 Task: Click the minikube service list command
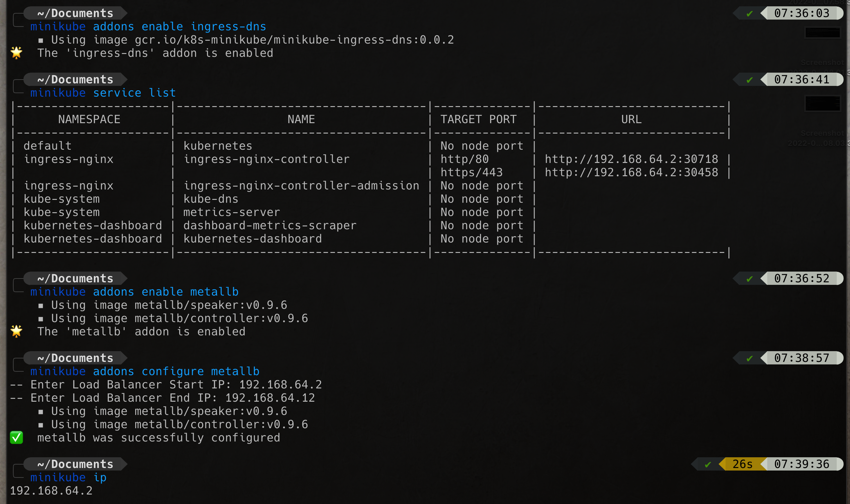point(103,93)
